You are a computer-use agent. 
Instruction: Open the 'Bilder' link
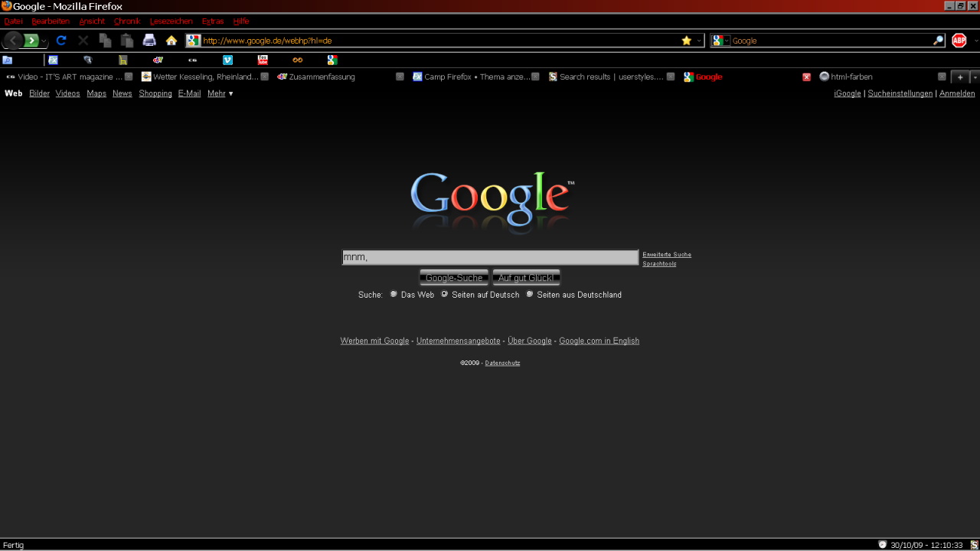pyautogui.click(x=39, y=93)
